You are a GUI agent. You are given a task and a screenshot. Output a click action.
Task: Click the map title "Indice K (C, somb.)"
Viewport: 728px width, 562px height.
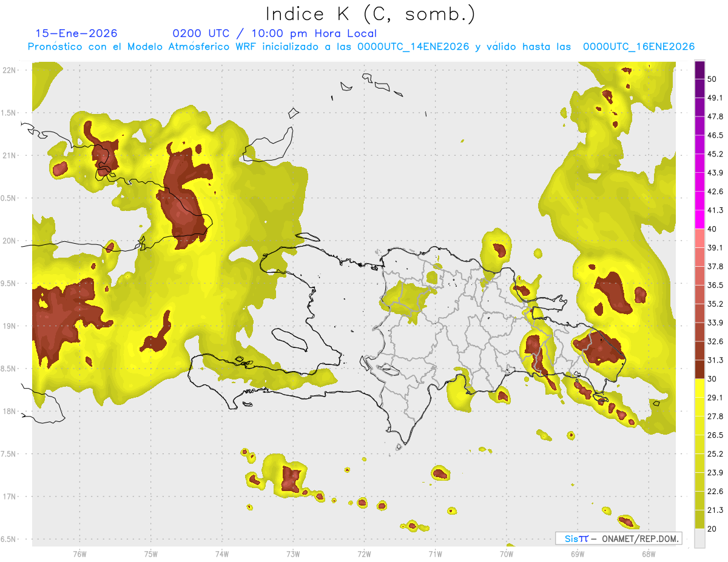(x=370, y=13)
